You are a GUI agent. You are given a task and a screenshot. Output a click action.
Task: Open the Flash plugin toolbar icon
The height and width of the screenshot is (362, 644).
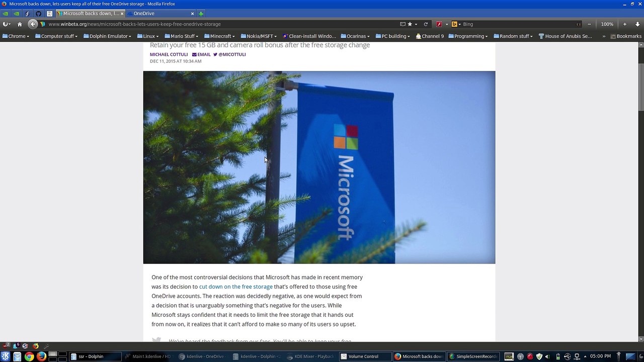tap(439, 24)
